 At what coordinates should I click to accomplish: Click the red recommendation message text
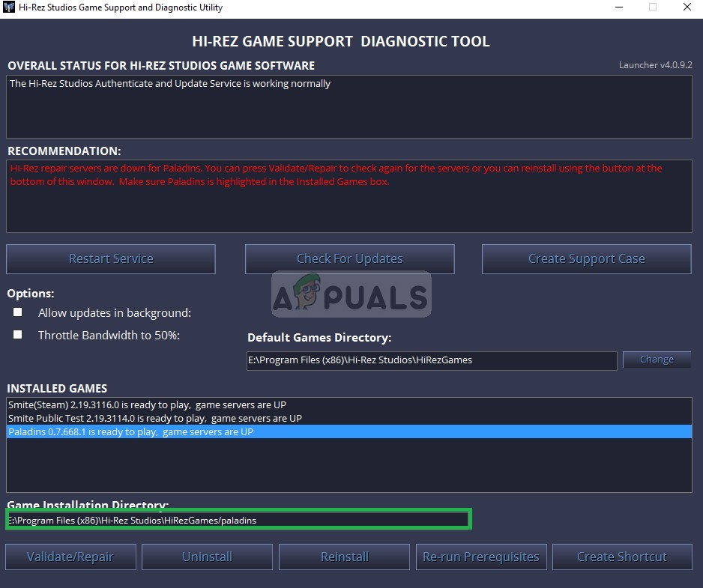click(x=336, y=175)
